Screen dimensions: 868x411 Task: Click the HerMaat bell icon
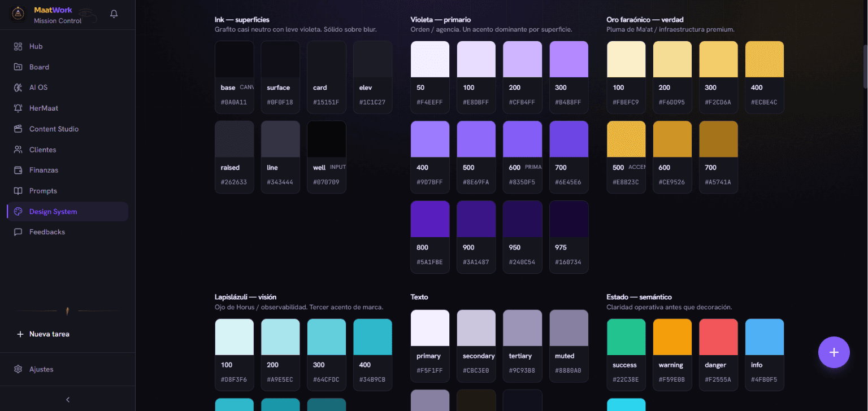pos(18,108)
